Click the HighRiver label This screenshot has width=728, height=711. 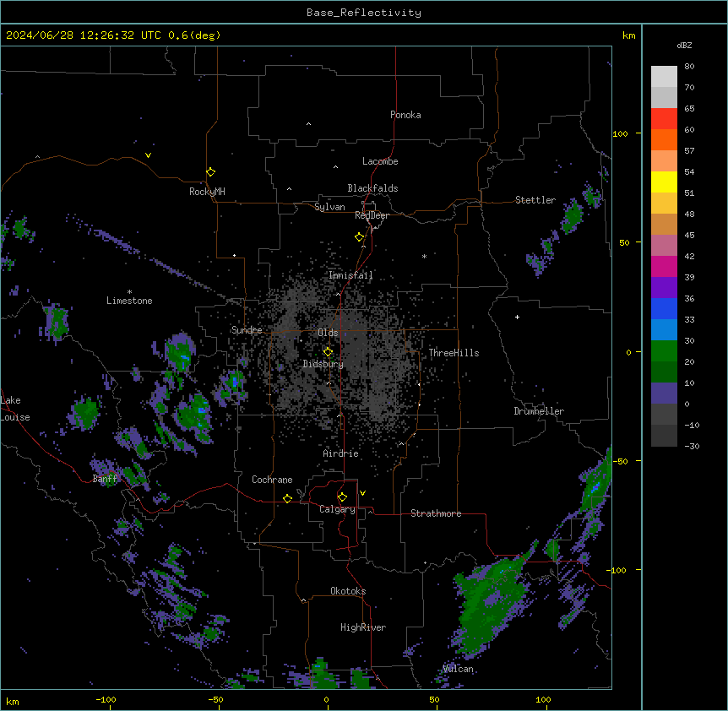363,627
